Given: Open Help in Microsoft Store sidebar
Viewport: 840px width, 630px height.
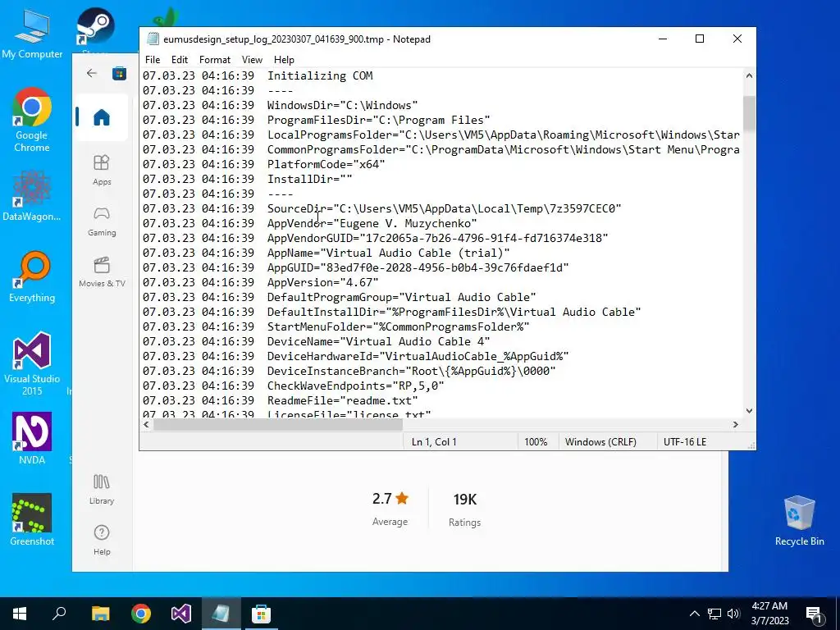Looking at the screenshot, I should [x=101, y=540].
